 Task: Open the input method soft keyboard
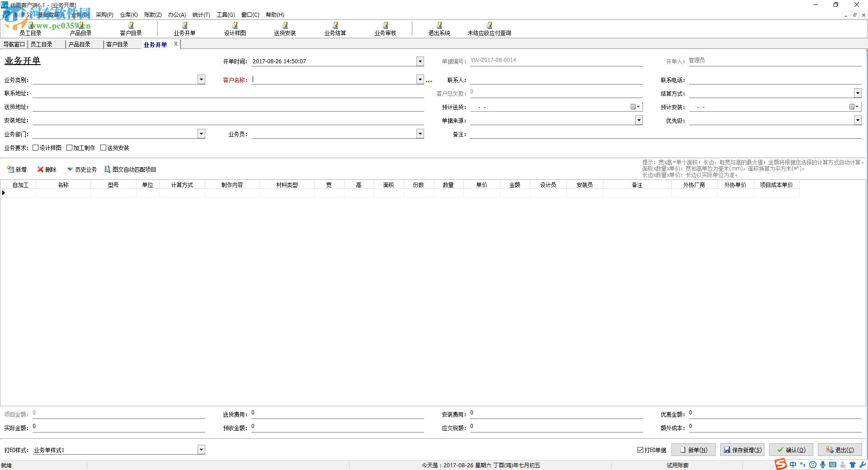tap(833, 465)
